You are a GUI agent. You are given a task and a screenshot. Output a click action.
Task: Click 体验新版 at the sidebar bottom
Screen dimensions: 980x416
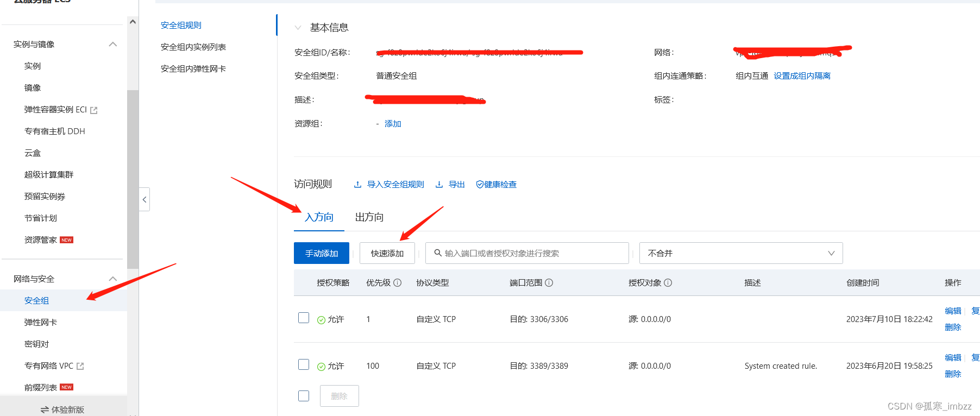[68, 410]
